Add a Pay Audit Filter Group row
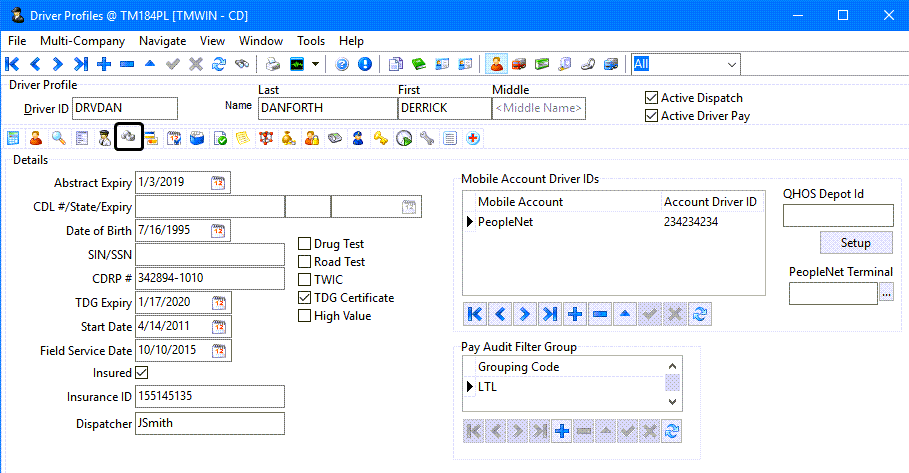 pos(562,431)
